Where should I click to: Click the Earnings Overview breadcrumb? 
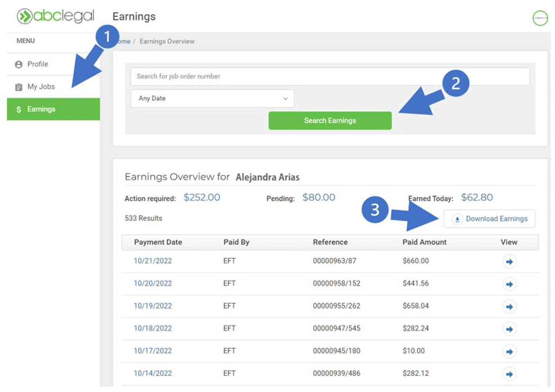tap(167, 42)
